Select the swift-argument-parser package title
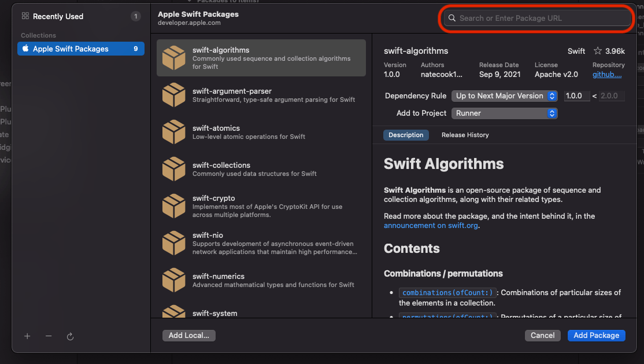This screenshot has width=644, height=364. [x=232, y=91]
